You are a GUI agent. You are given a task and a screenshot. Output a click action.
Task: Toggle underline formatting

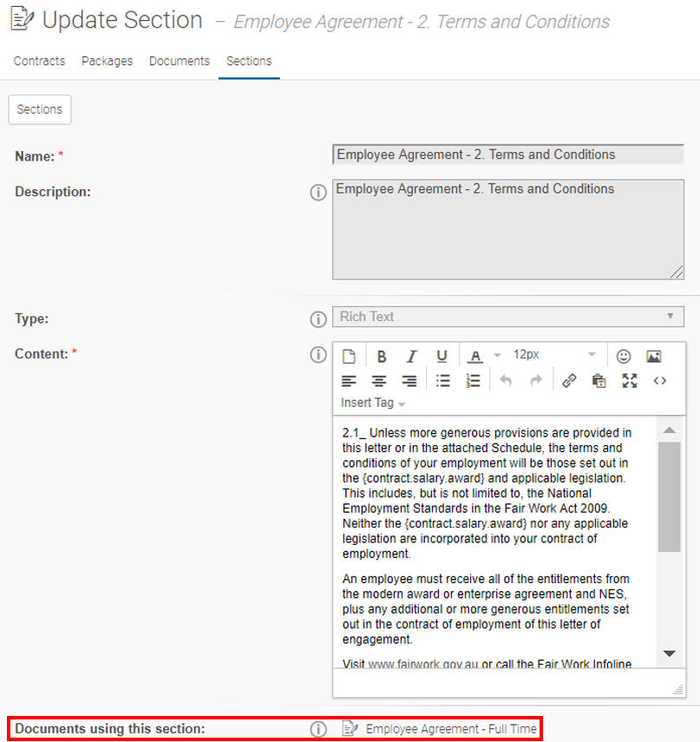pos(442,355)
